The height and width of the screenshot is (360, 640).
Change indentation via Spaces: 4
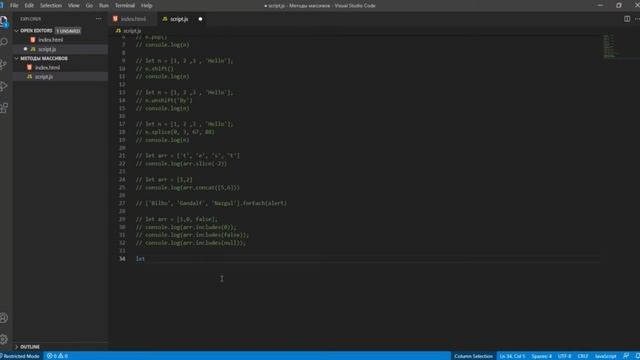tap(541, 356)
